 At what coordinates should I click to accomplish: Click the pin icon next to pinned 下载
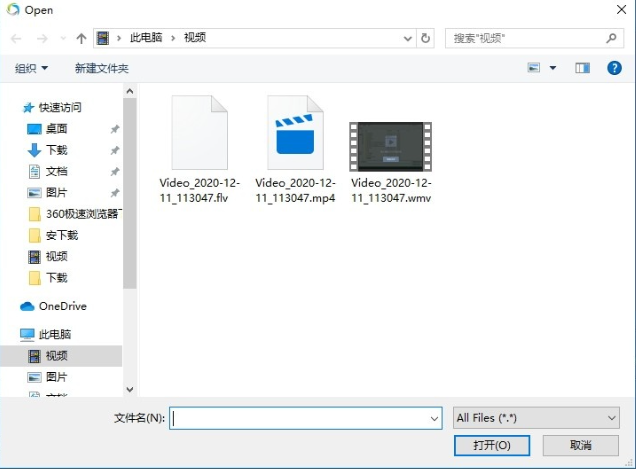tap(115, 151)
